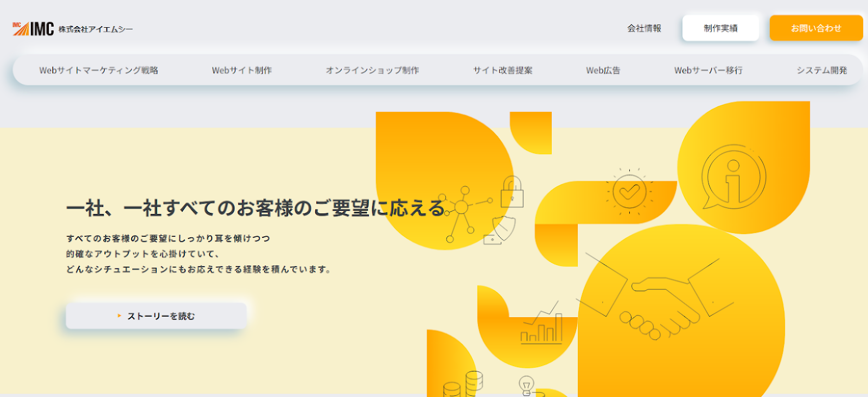
Task: Click the light bulb icon
Action: 527,386
